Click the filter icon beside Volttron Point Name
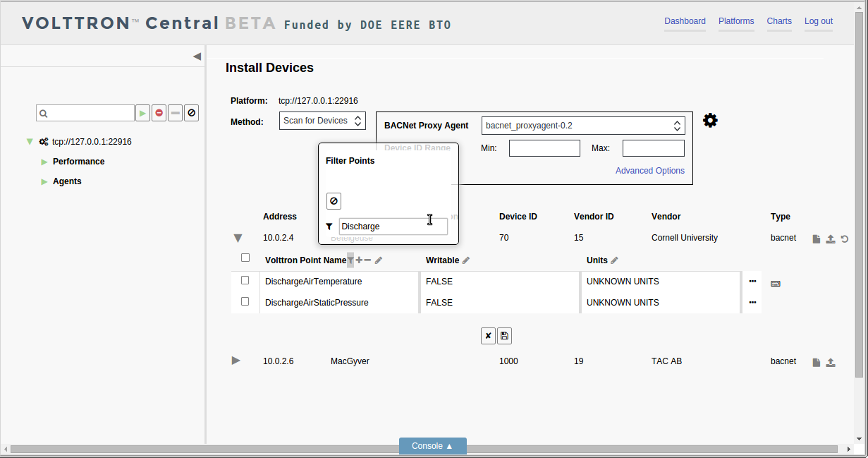The height and width of the screenshot is (458, 868). [350, 260]
